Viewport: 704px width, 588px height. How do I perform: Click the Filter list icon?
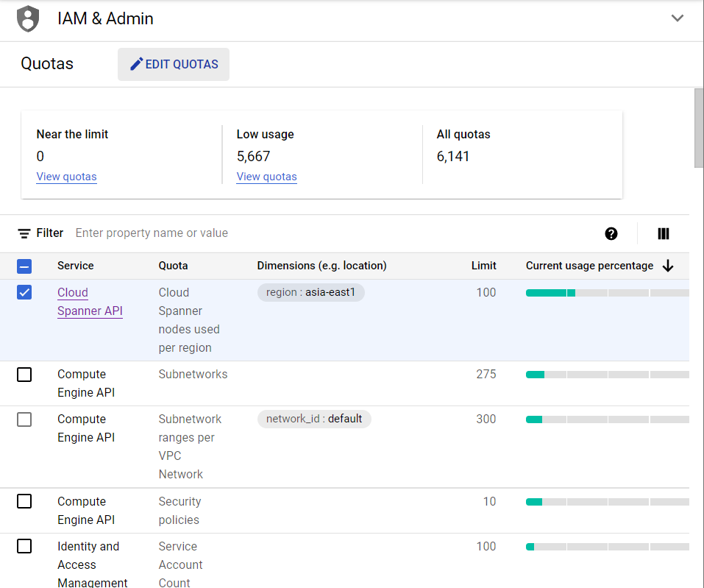24,233
